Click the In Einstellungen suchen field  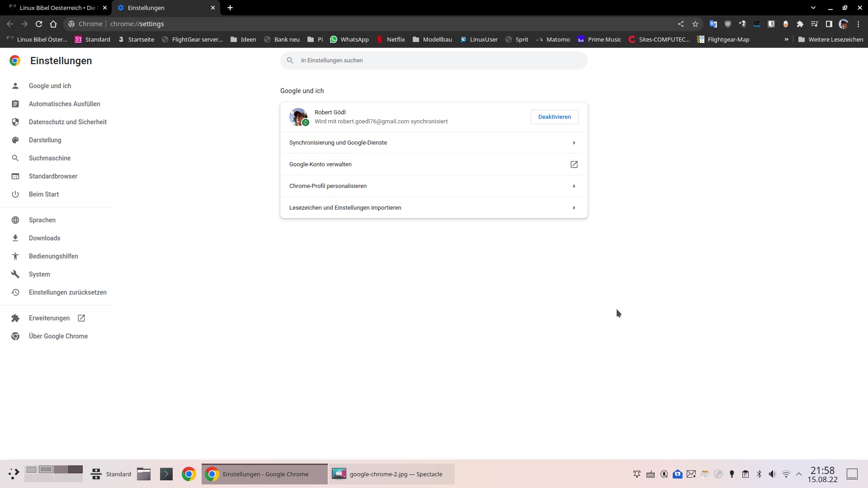click(x=434, y=60)
